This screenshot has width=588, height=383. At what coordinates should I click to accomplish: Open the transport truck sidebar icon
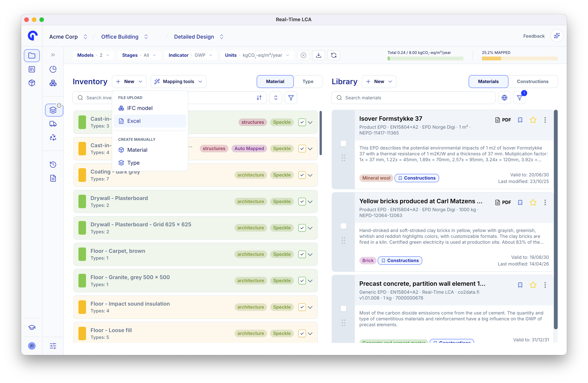(53, 124)
